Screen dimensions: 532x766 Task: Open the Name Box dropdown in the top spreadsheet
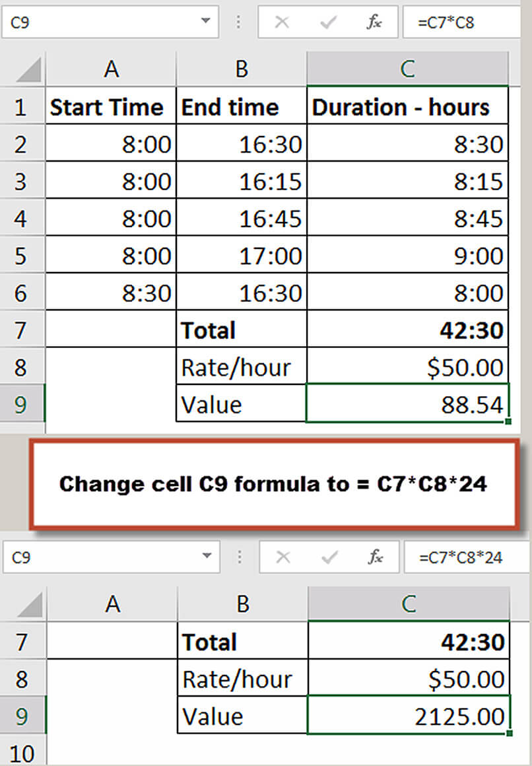[x=206, y=21]
